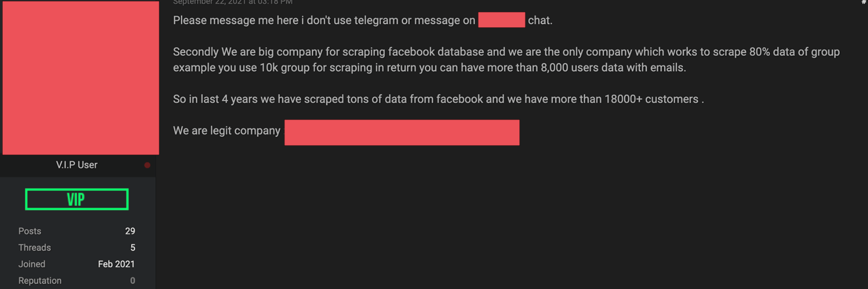Click the Threads label in user stats
Image resolution: width=868 pixels, height=289 pixels.
pyautogui.click(x=35, y=248)
